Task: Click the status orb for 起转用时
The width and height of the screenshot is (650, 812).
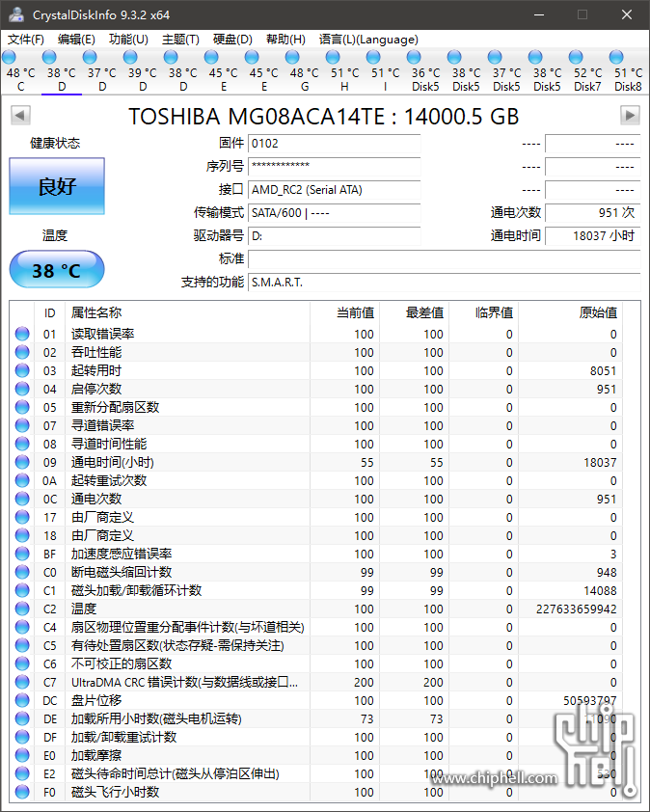Action: point(22,370)
